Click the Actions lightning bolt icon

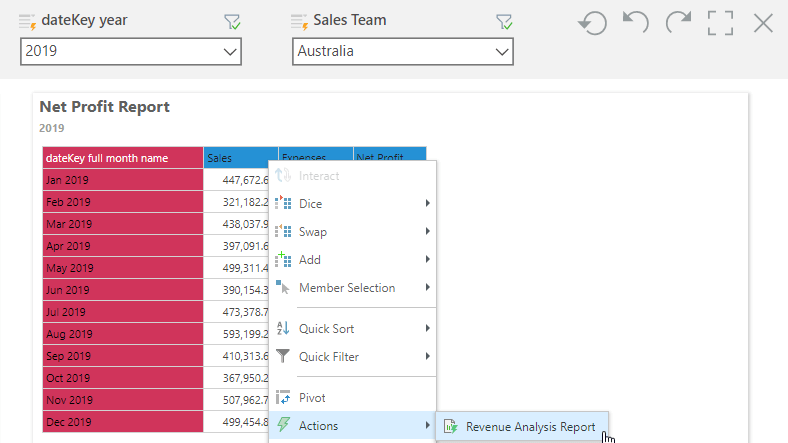pos(283,425)
